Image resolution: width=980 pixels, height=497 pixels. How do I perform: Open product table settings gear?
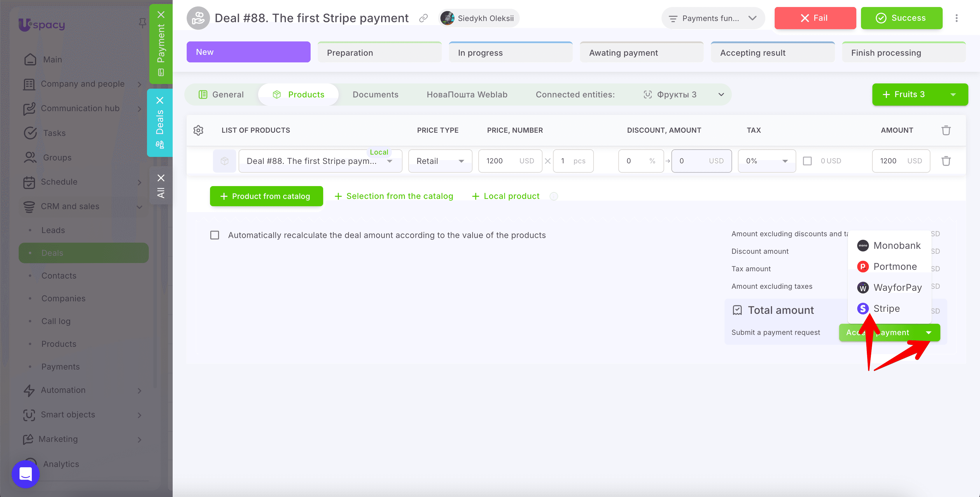click(198, 130)
